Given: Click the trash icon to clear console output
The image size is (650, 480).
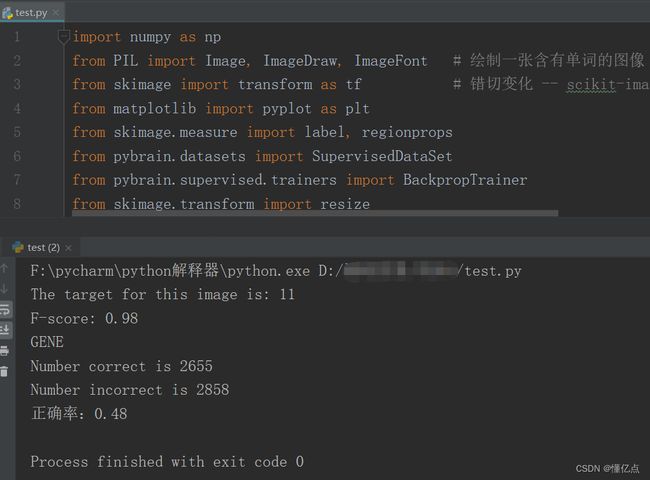Looking at the screenshot, I should coord(5,371).
